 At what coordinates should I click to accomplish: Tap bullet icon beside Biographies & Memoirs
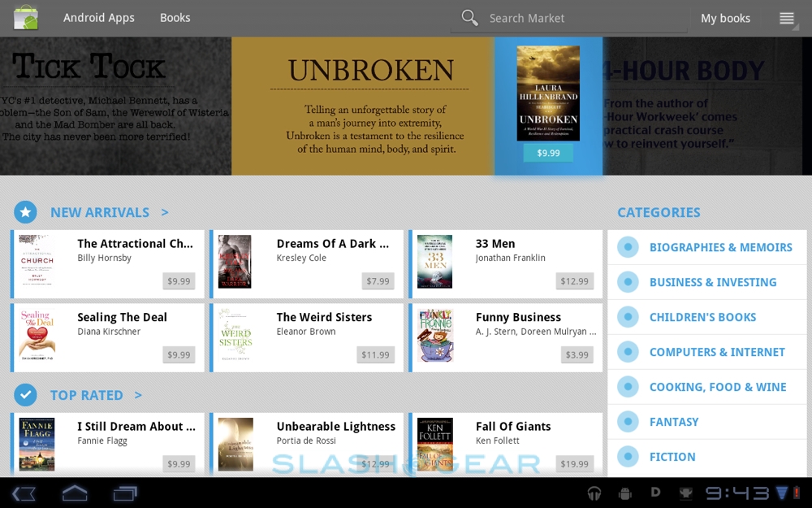pyautogui.click(x=628, y=247)
